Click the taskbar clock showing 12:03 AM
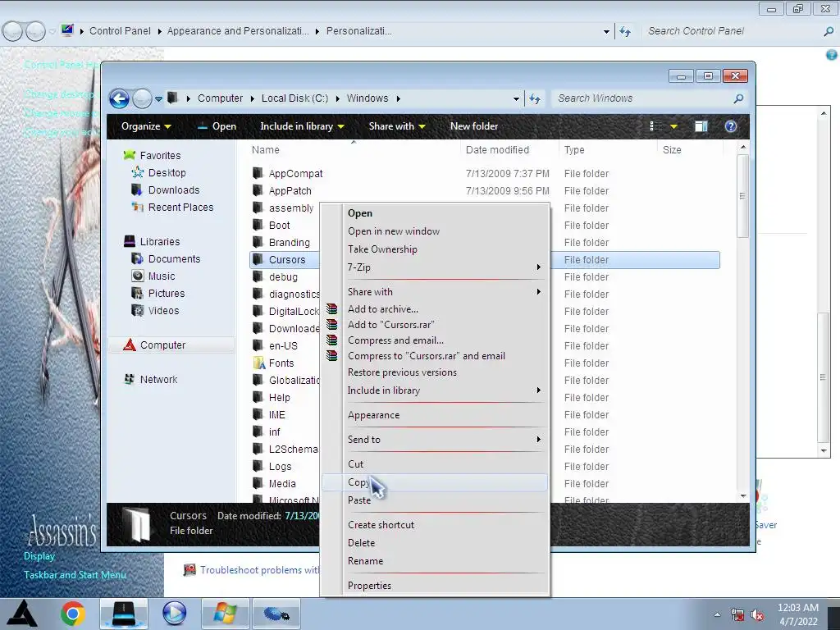840x630 pixels. [x=797, y=614]
